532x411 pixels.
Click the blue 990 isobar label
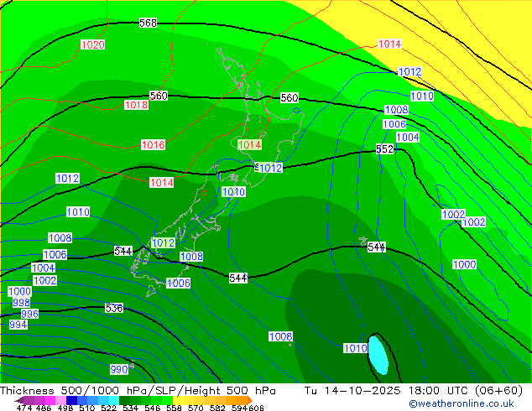click(119, 369)
